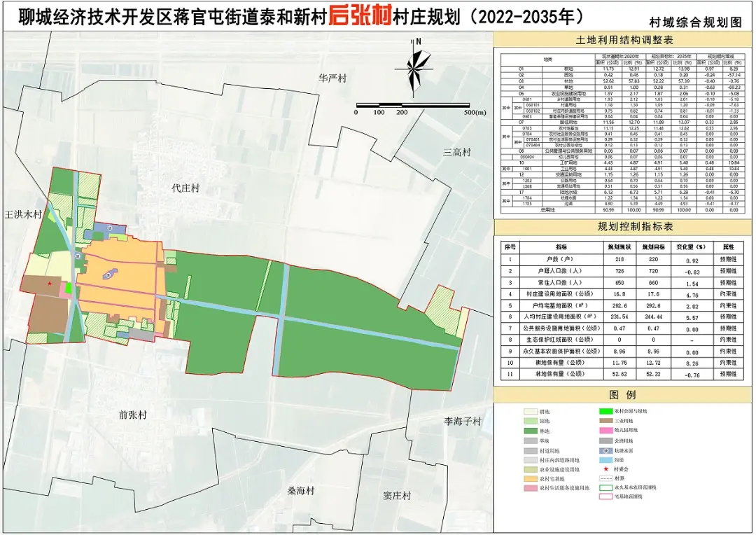This screenshot has width=756, height=535.
Task: Click the red star village committee marker on map
Action: [x=50, y=284]
